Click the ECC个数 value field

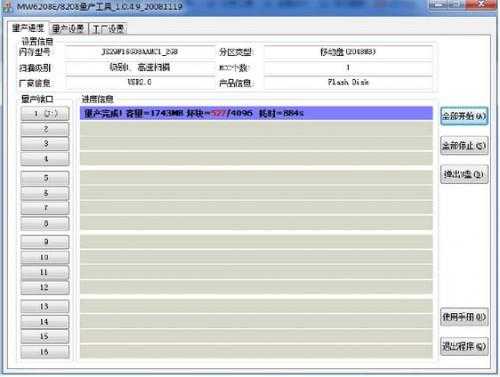(x=348, y=67)
